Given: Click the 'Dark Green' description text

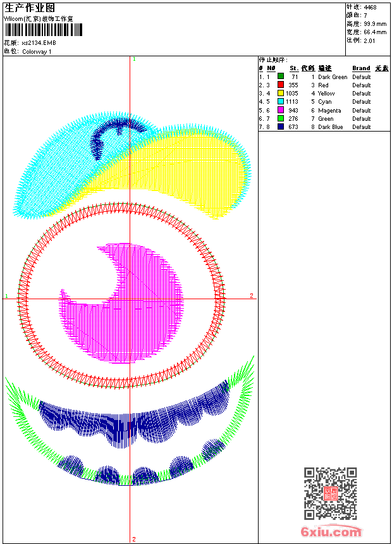Looking at the screenshot, I should [333, 77].
